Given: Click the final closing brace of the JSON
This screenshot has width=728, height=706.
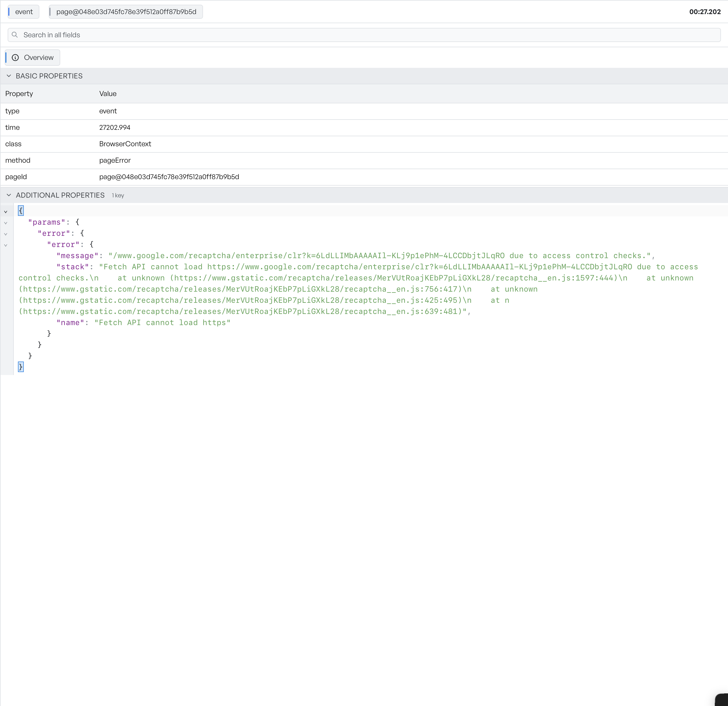Looking at the screenshot, I should 21,367.
